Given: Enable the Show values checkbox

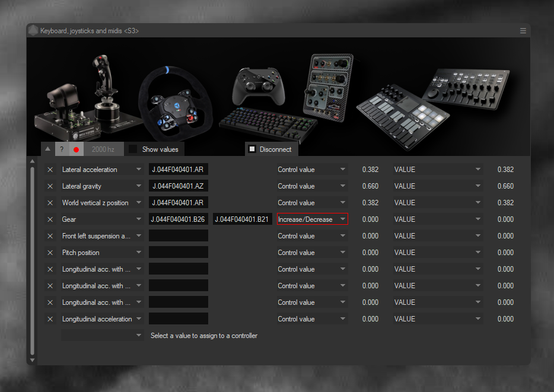Looking at the screenshot, I should pyautogui.click(x=133, y=149).
